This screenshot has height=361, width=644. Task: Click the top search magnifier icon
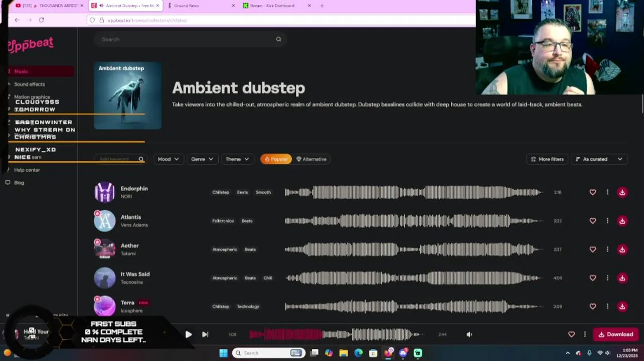(x=278, y=39)
